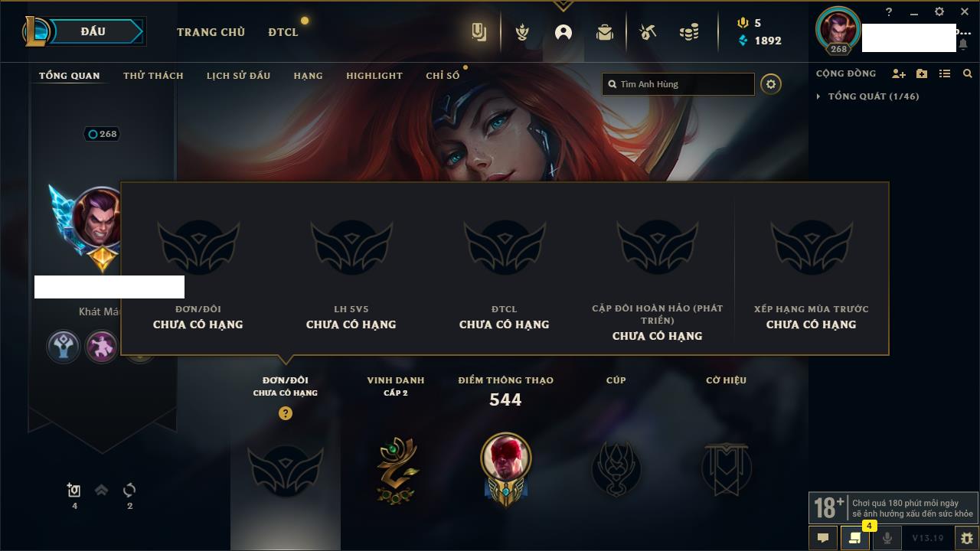The width and height of the screenshot is (980, 551).
Task: Open the Loot chest icon
Action: (648, 32)
